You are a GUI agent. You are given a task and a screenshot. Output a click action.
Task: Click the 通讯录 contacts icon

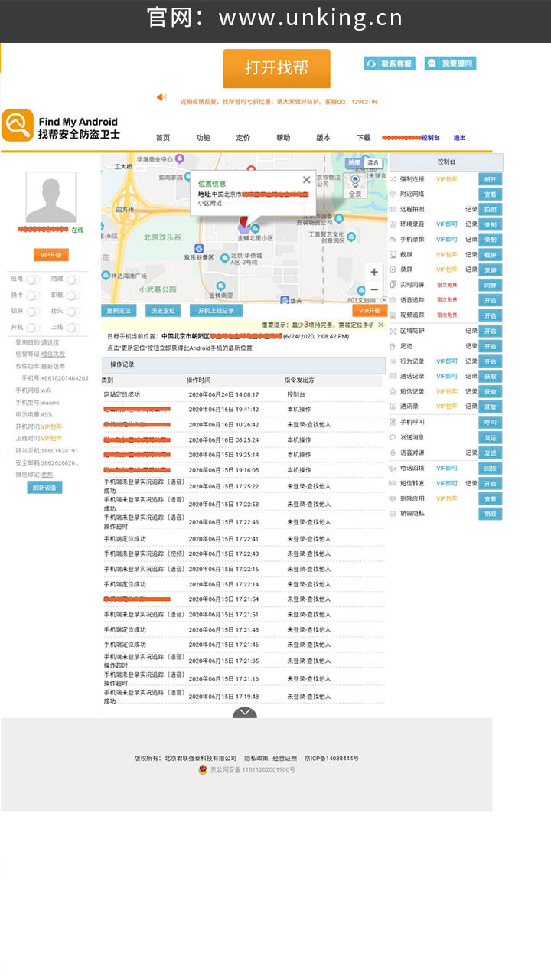coord(393,407)
